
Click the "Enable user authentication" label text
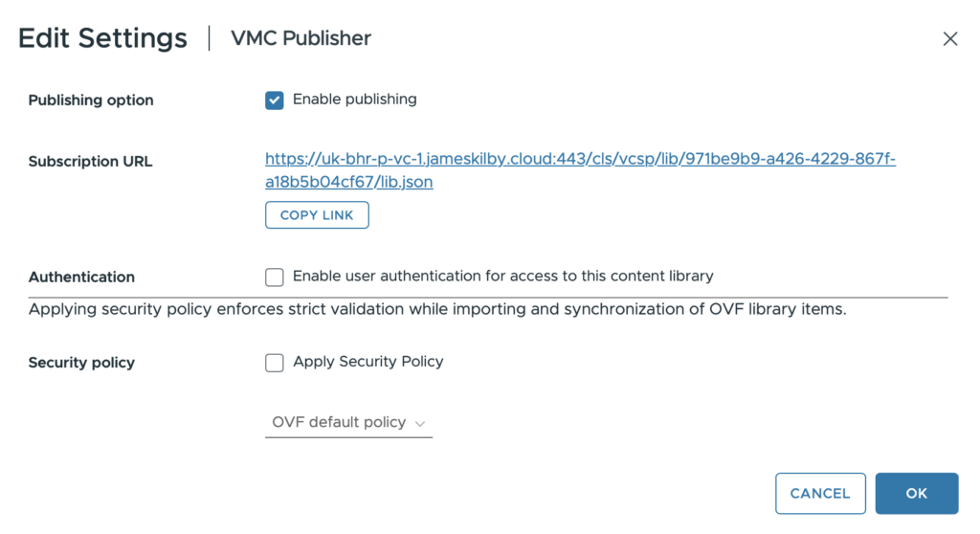(502, 277)
